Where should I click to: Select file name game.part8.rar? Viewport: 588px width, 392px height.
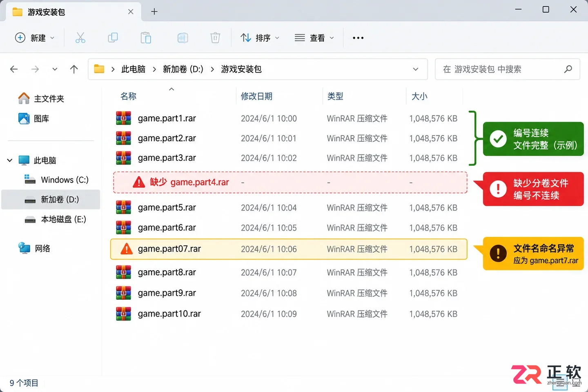pyautogui.click(x=167, y=272)
